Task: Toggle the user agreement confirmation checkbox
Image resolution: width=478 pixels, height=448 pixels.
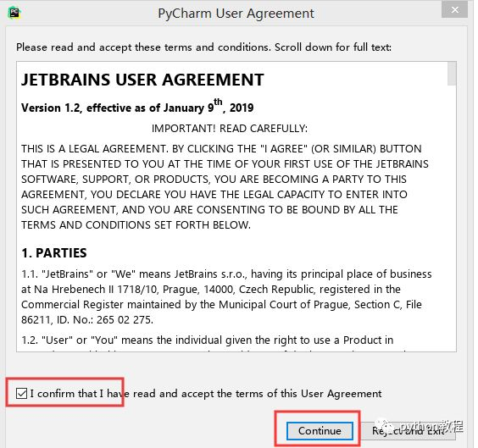Action: tap(22, 393)
